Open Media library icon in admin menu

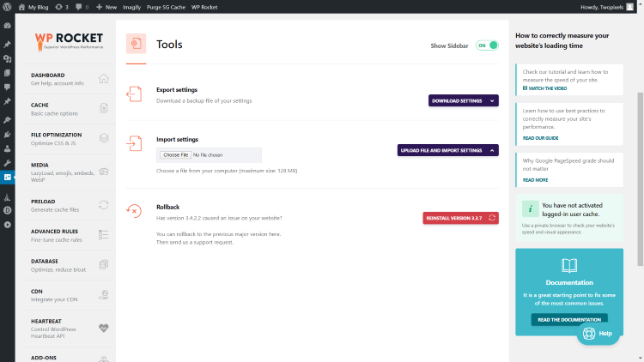(7, 58)
